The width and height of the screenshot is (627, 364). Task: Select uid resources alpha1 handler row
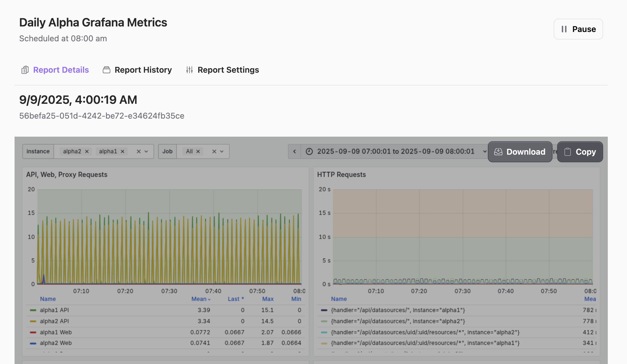point(457,343)
